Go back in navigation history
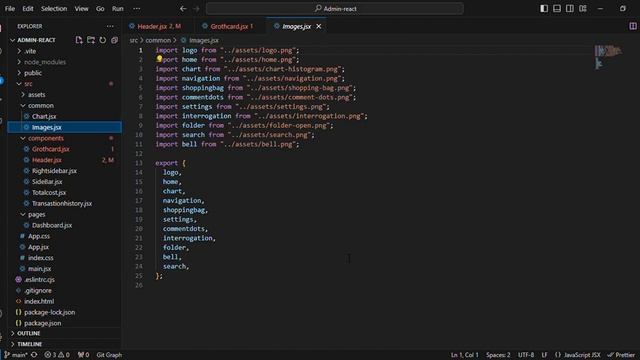The height and width of the screenshot is (360, 640). click(183, 9)
